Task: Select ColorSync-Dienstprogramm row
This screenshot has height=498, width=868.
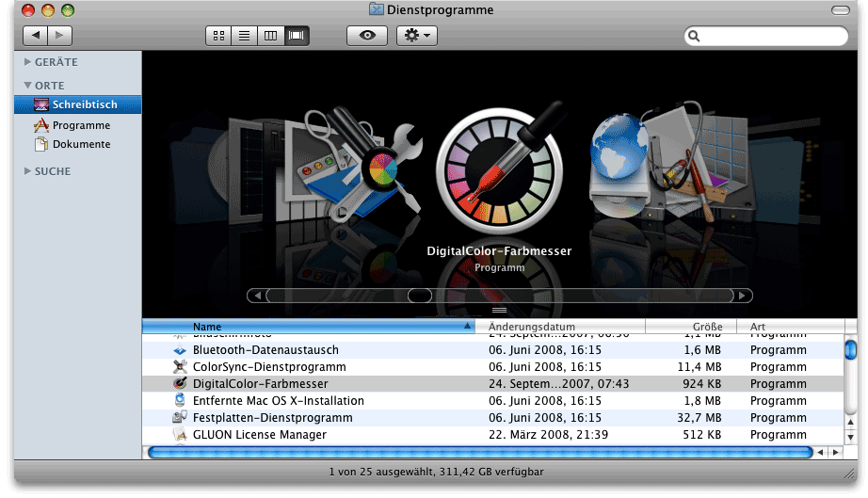Action: 492,367
